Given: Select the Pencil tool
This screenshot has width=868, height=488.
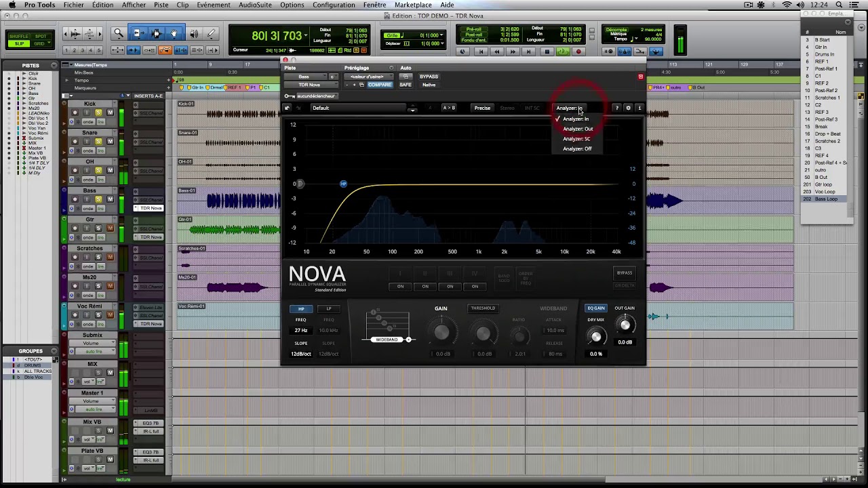Looking at the screenshot, I should coord(211,33).
